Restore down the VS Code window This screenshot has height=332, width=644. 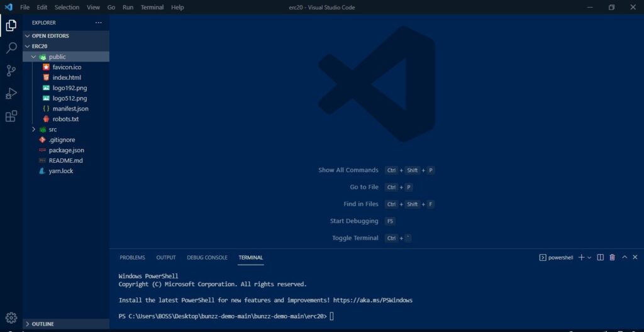click(611, 8)
